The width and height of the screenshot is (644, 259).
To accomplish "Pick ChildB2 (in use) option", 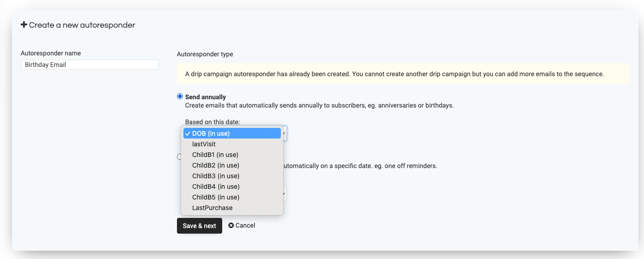I will (232, 165).
